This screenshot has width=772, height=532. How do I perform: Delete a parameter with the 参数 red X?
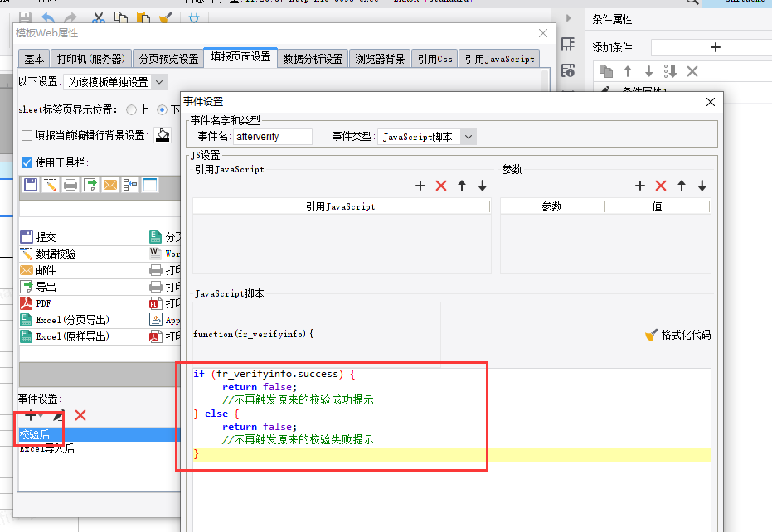661,186
